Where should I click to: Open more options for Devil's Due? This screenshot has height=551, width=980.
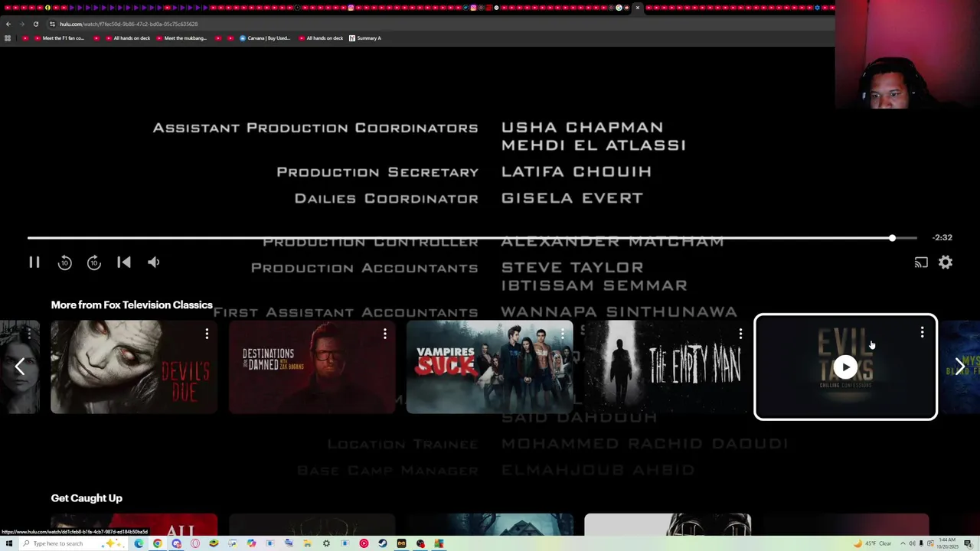pos(207,334)
